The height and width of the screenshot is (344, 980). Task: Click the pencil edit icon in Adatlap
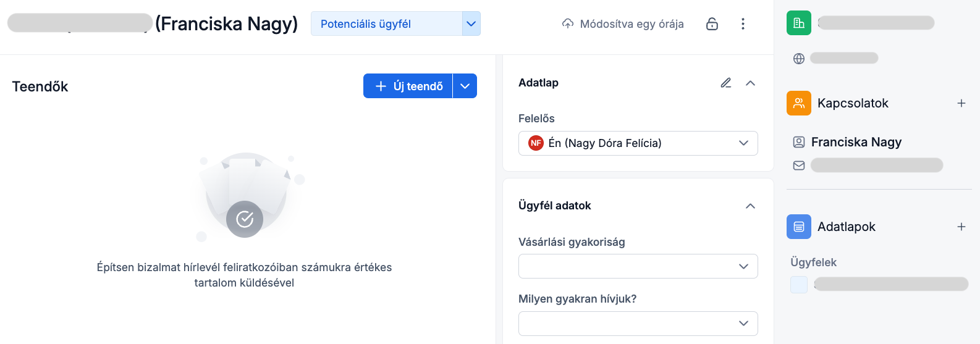coord(726,83)
